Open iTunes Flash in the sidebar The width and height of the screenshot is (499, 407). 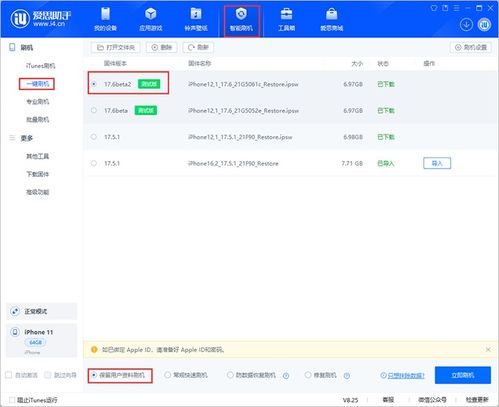point(40,66)
